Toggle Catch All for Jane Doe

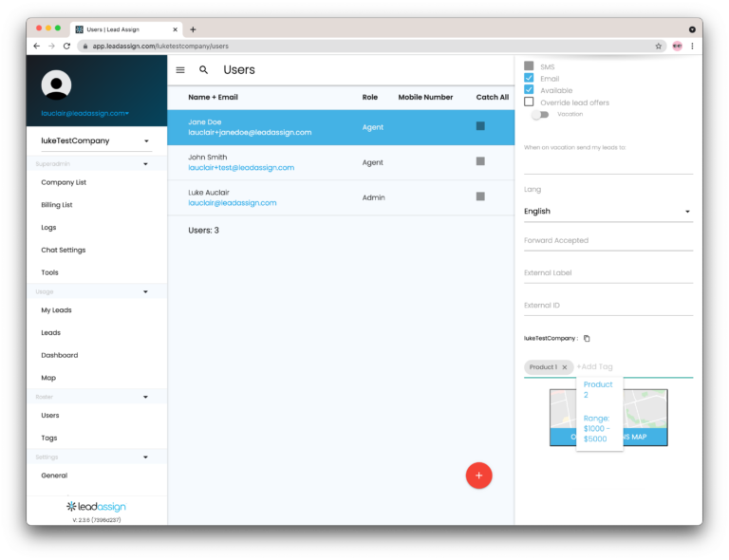[x=480, y=126]
